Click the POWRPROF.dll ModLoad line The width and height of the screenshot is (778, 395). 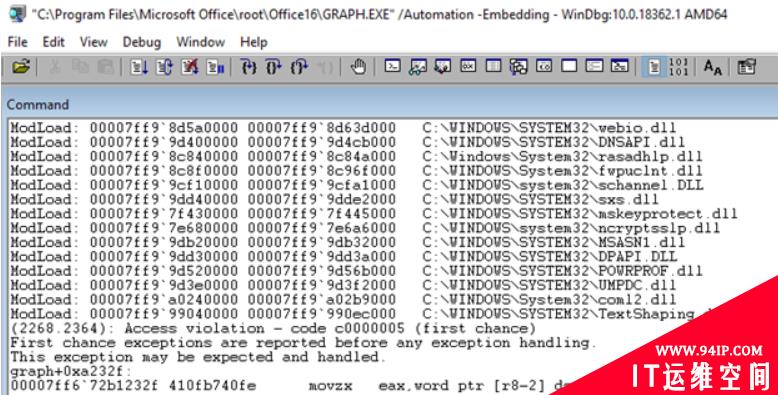pos(357,272)
